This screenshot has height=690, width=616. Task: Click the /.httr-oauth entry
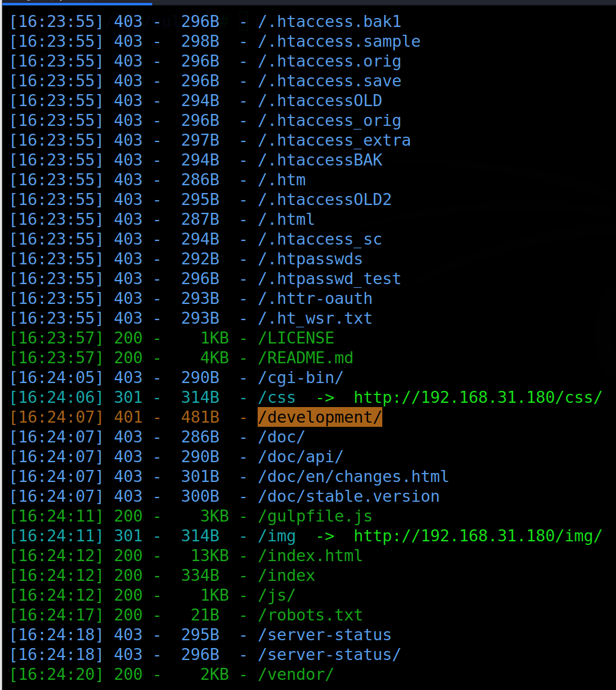coord(315,299)
